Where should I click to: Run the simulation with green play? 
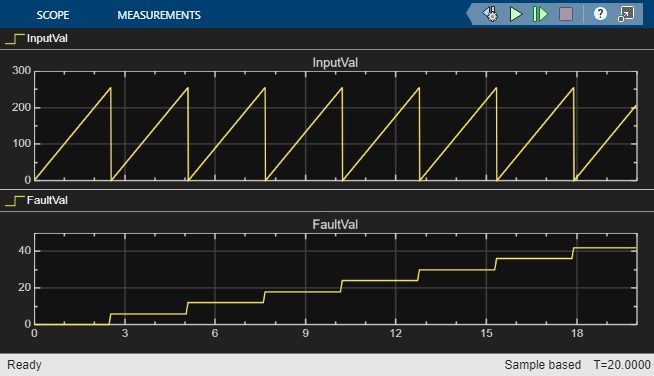point(516,14)
